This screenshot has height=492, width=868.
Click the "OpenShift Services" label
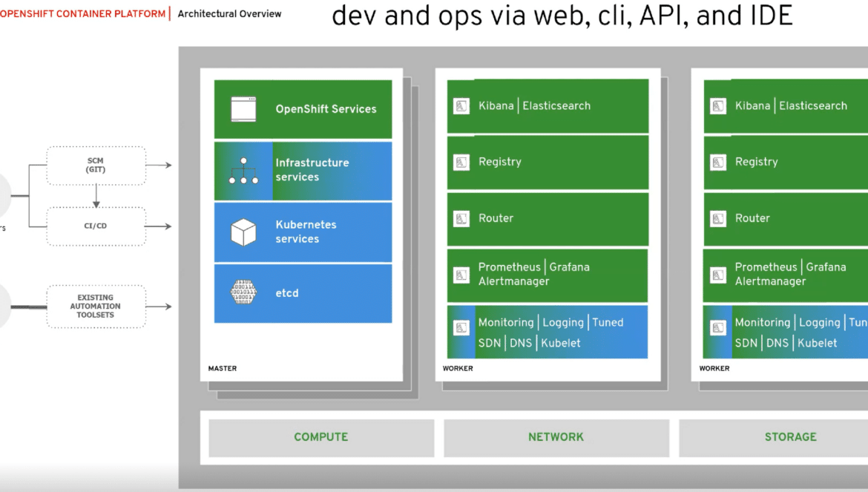pyautogui.click(x=326, y=109)
